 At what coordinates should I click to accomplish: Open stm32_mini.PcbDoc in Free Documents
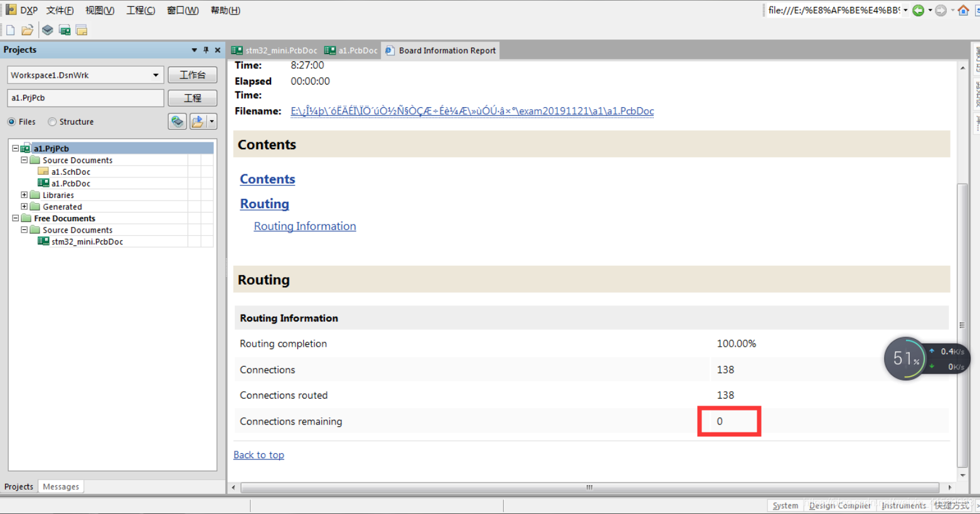click(x=87, y=241)
